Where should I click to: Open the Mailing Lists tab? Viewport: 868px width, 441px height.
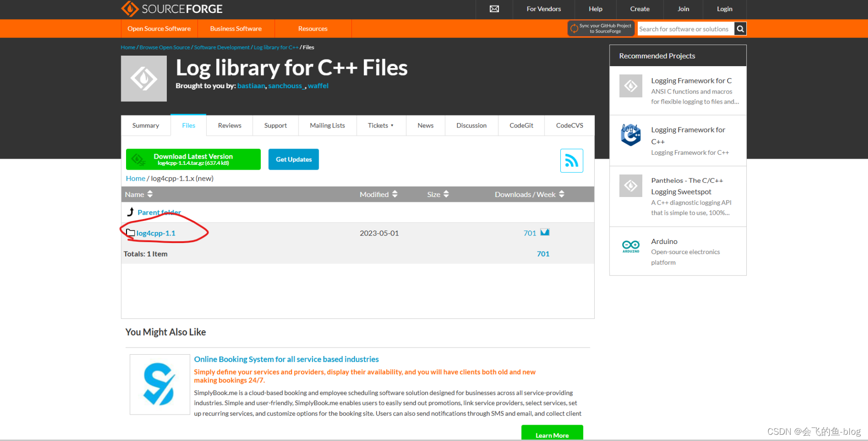[327, 126]
